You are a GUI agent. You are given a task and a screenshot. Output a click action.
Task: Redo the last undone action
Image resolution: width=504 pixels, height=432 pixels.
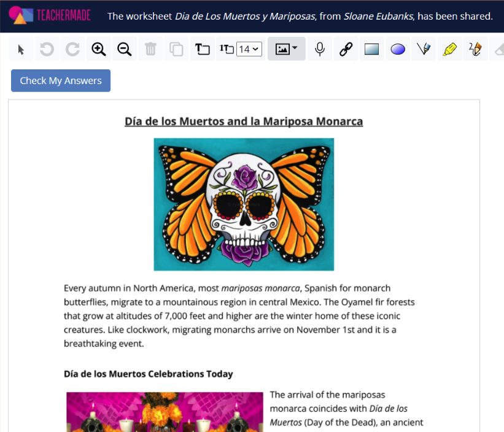tap(72, 48)
